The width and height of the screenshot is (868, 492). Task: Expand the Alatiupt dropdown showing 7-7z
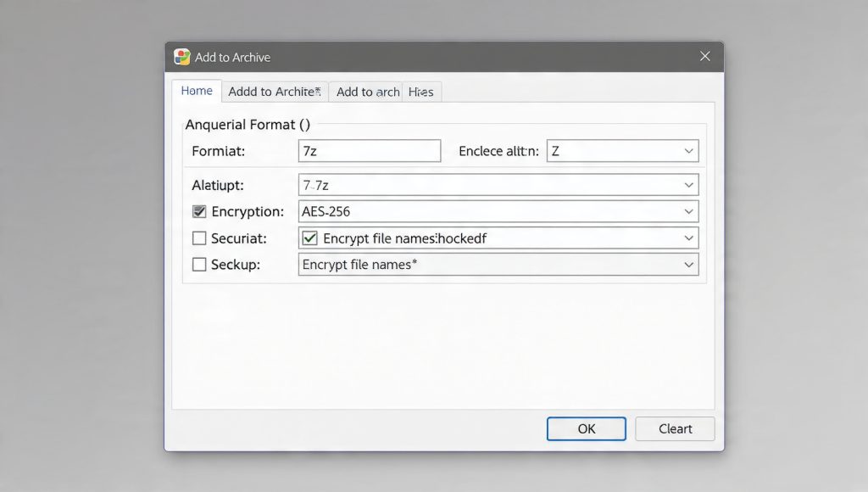[498, 184]
